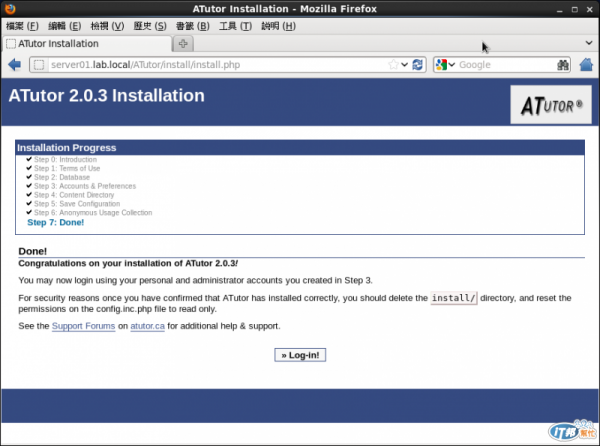Click 'Step 5: Save Configuration' text

click(77, 203)
